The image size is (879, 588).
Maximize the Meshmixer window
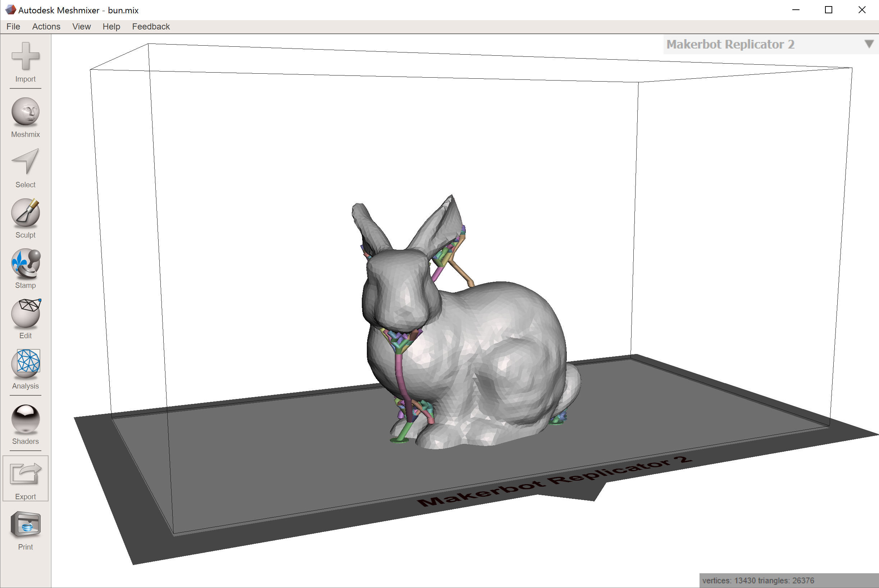tap(829, 10)
